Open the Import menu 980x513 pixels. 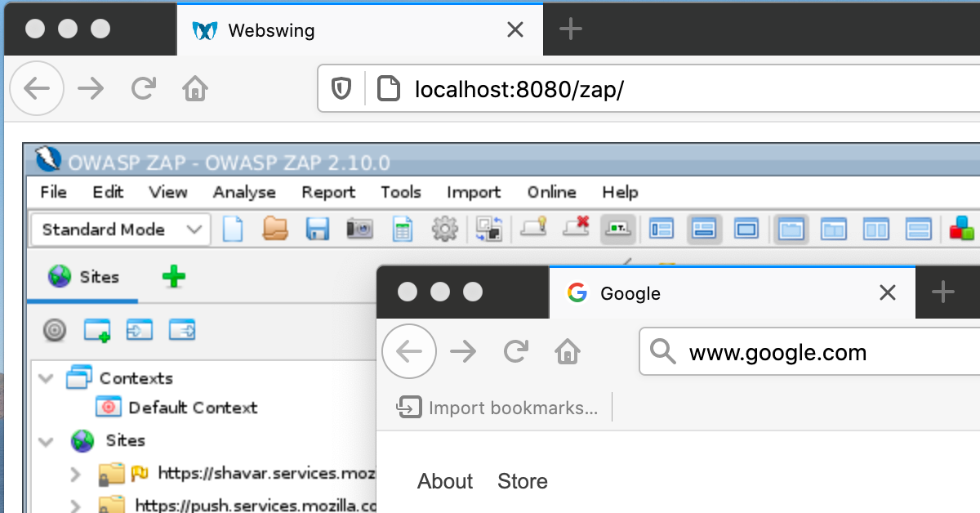[474, 192]
